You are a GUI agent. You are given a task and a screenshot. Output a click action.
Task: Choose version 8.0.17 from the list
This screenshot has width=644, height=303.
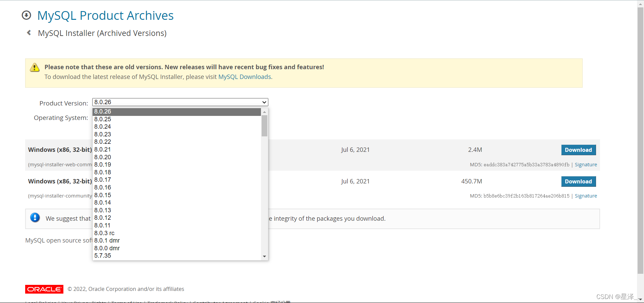[177, 180]
